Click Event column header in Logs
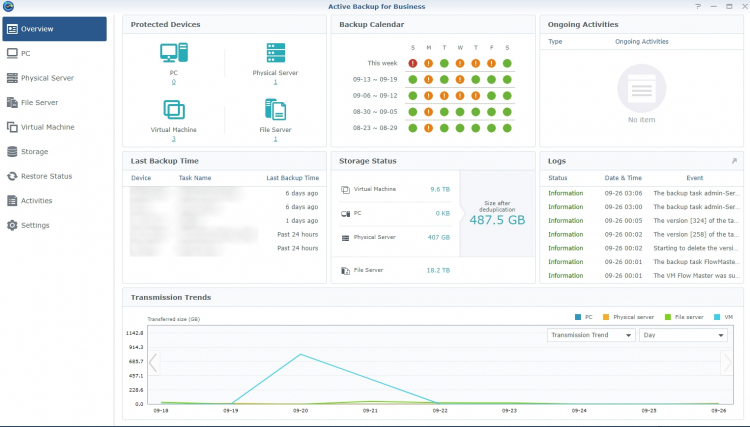 click(x=695, y=178)
